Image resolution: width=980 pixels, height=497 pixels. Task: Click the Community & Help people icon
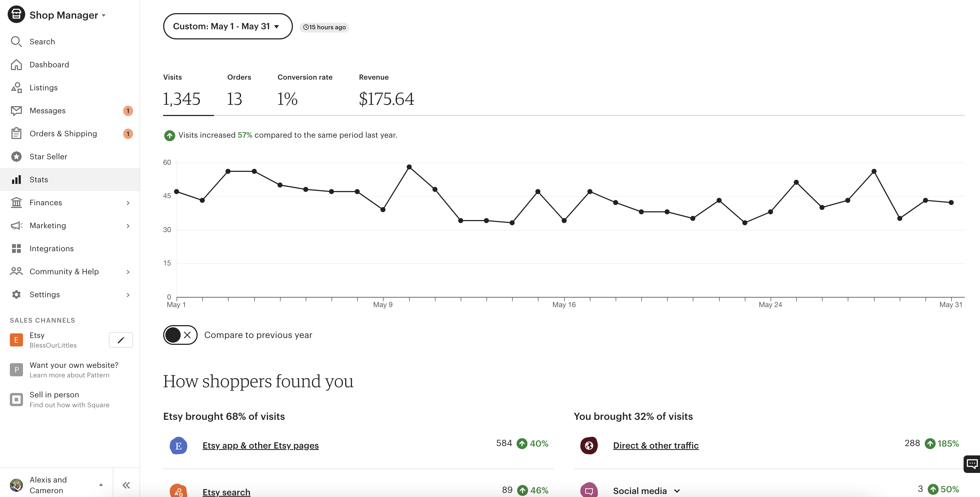pyautogui.click(x=16, y=271)
